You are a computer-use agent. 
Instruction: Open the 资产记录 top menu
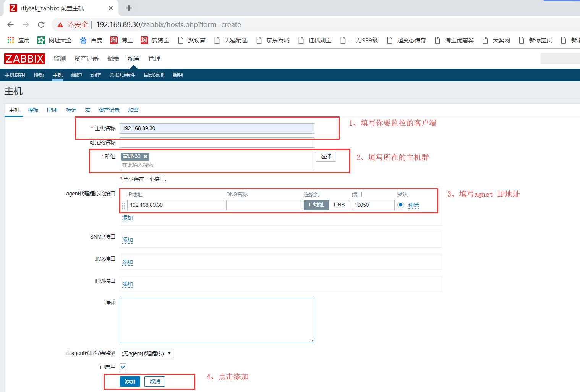tap(86, 58)
